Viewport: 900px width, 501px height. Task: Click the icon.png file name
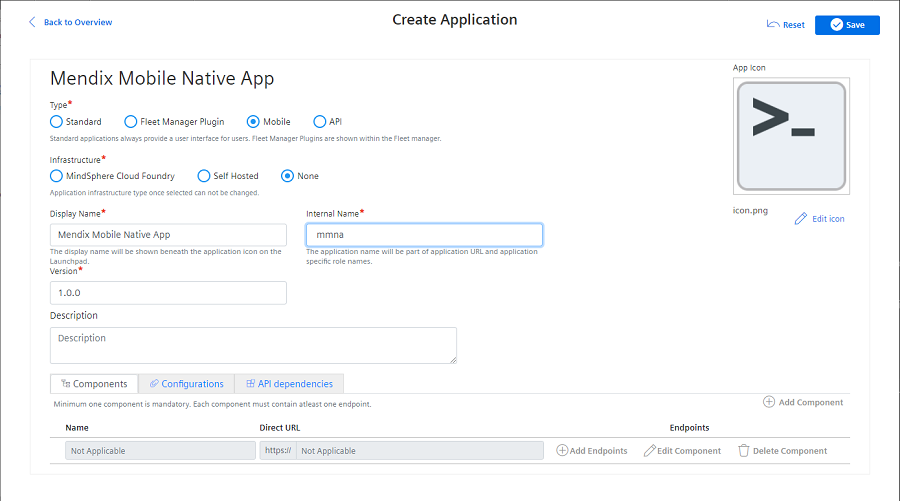tap(750, 210)
